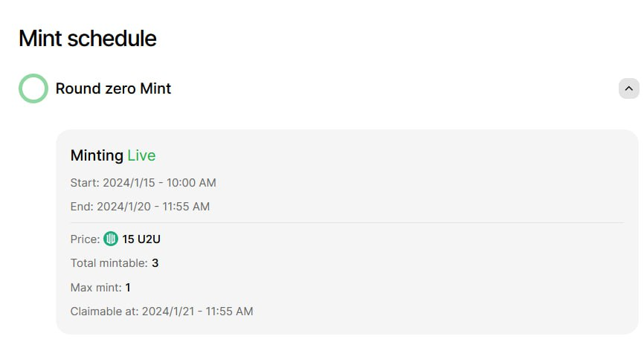Click the U2U token icon
Screen dimensions: 644x342
point(111,239)
